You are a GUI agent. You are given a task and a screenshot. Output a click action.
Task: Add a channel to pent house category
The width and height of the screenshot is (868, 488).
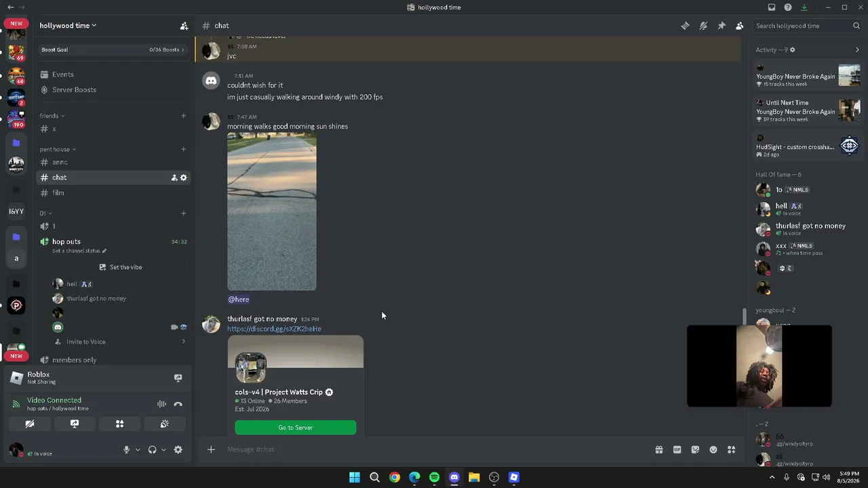[x=183, y=149]
